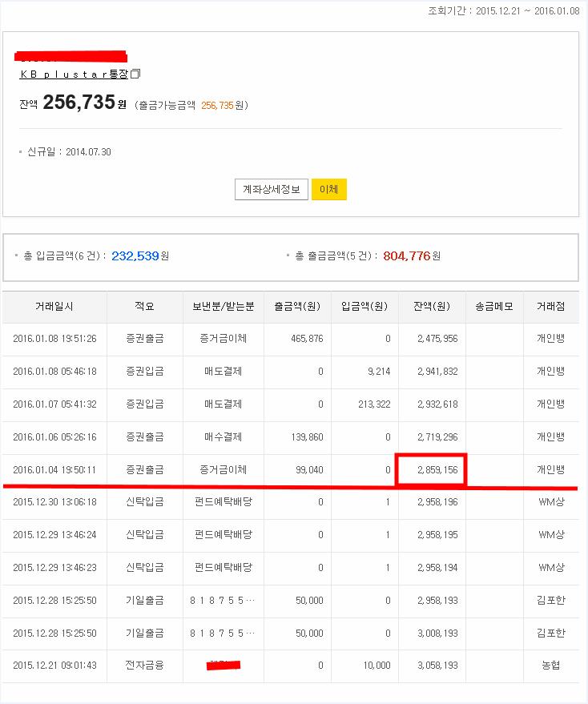Select total deposit amount 232,539
The height and width of the screenshot is (704, 588).
pos(135,256)
